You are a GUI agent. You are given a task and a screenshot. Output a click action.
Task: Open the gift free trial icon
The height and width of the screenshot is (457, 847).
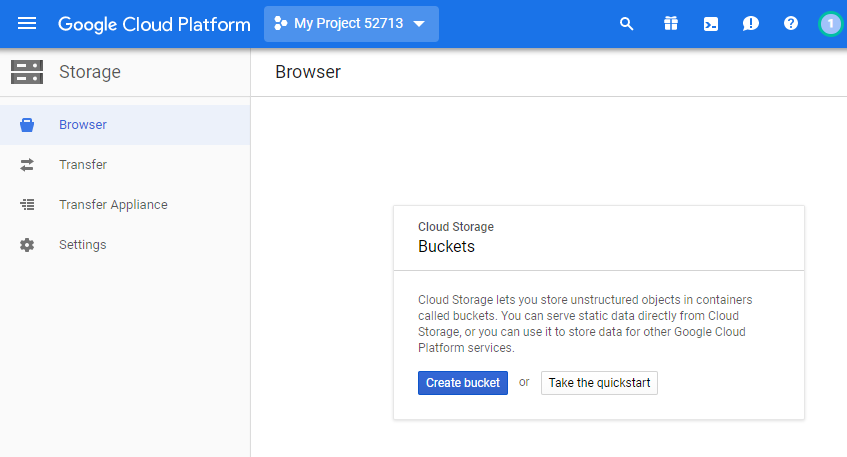[x=670, y=24]
